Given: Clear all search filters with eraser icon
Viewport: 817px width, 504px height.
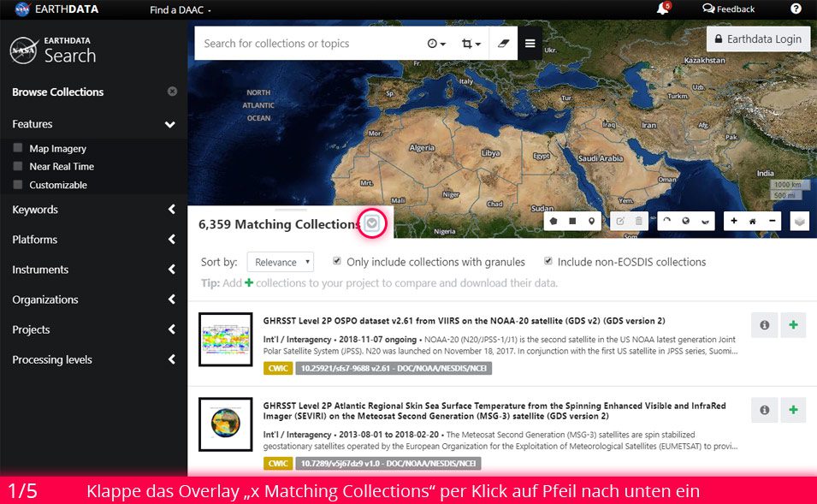Looking at the screenshot, I should click(x=503, y=44).
